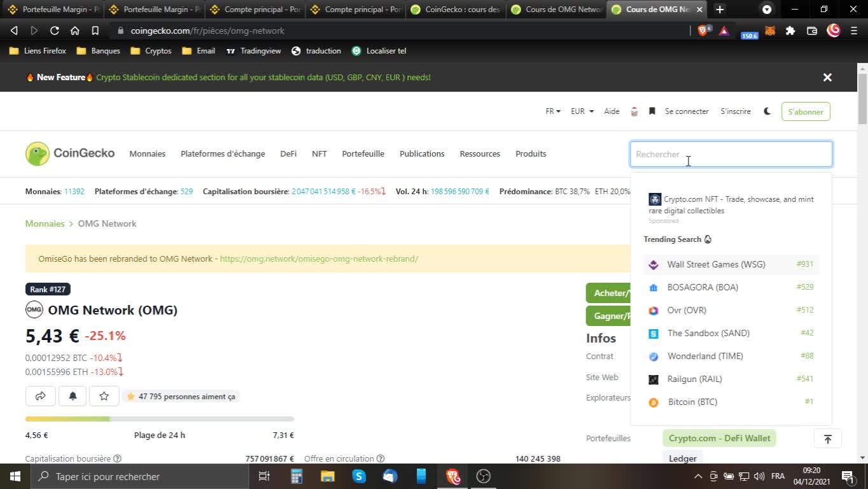This screenshot has width=868, height=489.
Task: Switch to the CoinGecko : cours des tab
Action: click(x=455, y=10)
